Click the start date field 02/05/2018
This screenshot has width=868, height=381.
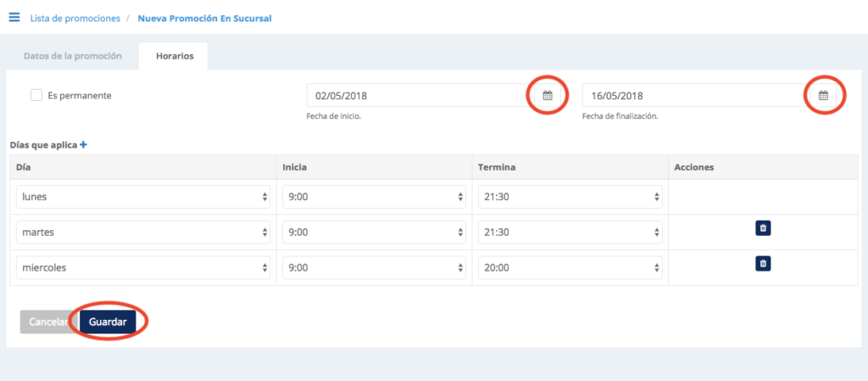(420, 96)
